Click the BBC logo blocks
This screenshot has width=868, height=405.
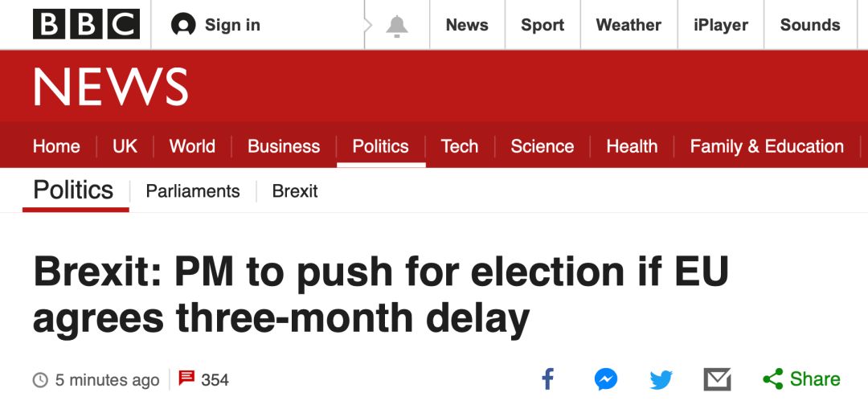(x=86, y=25)
